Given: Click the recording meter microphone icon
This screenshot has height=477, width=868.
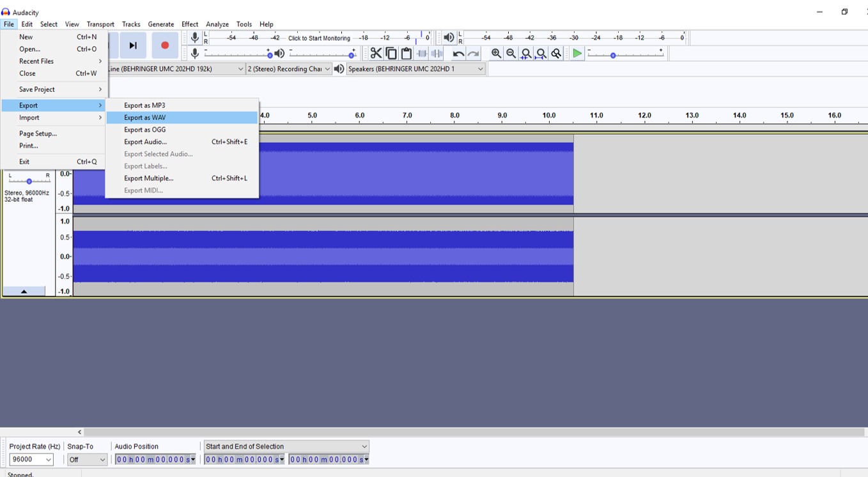Looking at the screenshot, I should click(195, 38).
